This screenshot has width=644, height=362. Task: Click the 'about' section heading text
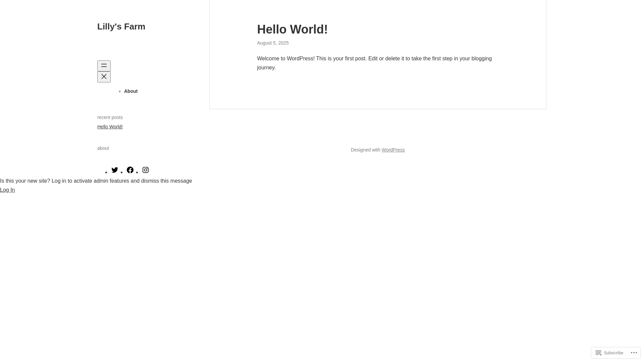click(x=103, y=148)
